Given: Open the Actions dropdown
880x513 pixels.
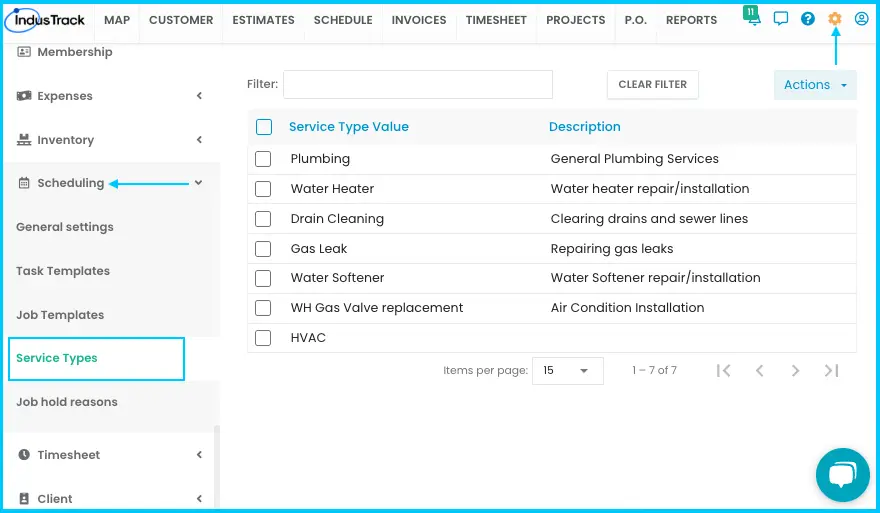Looking at the screenshot, I should (x=815, y=85).
